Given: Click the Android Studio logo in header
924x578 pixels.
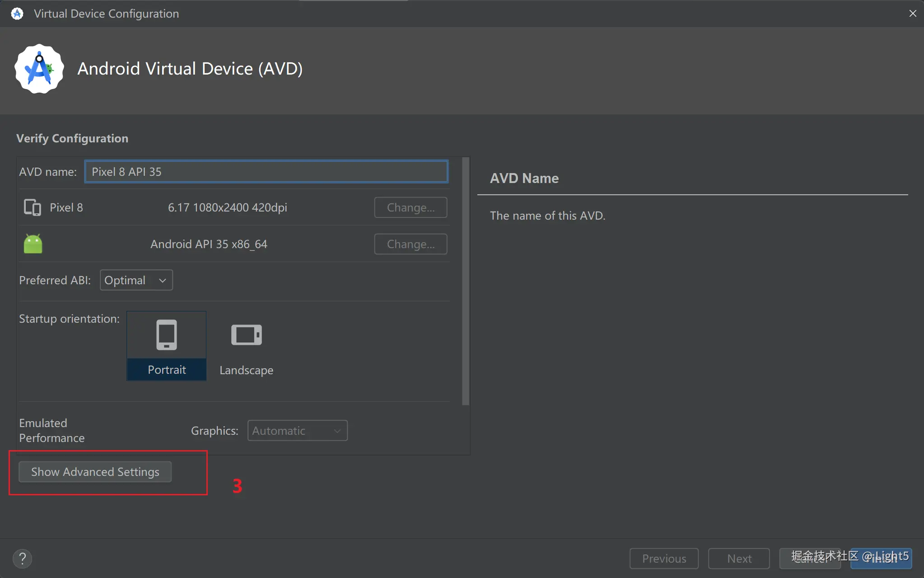Looking at the screenshot, I should click(39, 69).
